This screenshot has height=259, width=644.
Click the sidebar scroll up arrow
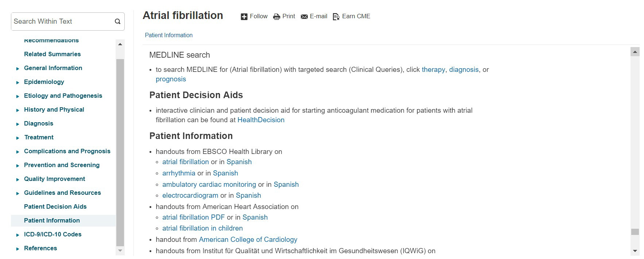(x=120, y=44)
